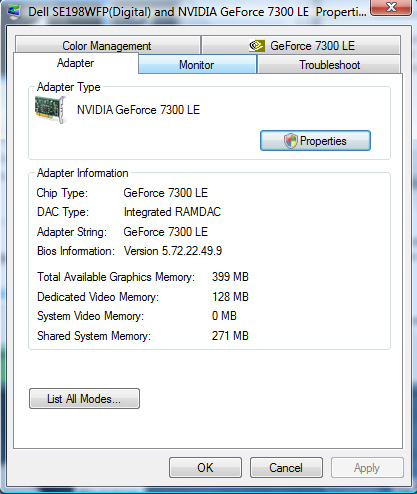Click the Bios version 5.72.22.49.9 text
The height and width of the screenshot is (494, 417).
coord(173,251)
